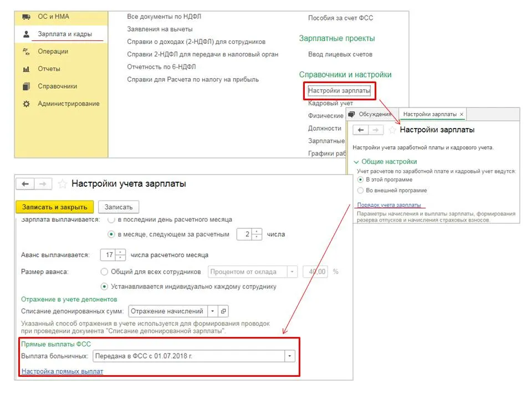
Task: Click forward arrow in Настройки зарплаты window
Action: click(x=376, y=130)
